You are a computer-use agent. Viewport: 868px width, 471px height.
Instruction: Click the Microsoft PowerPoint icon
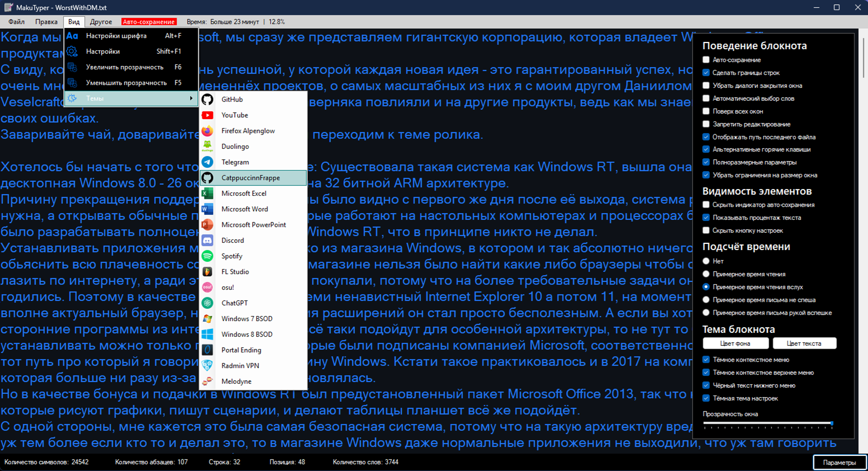pos(207,225)
